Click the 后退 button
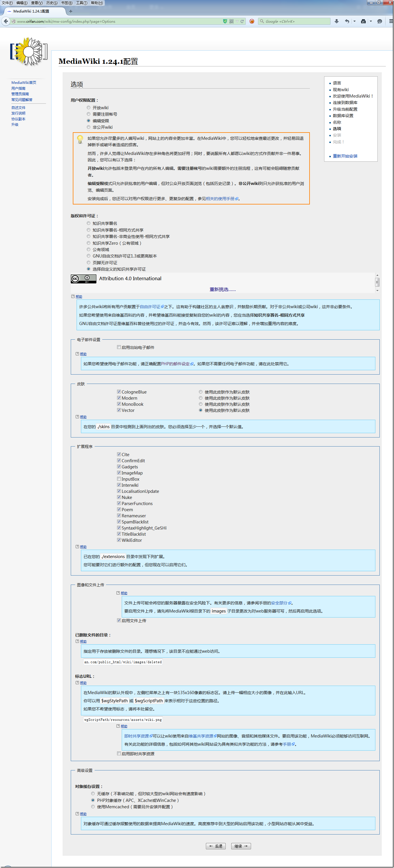The height and width of the screenshot is (868, 394). pyautogui.click(x=216, y=846)
